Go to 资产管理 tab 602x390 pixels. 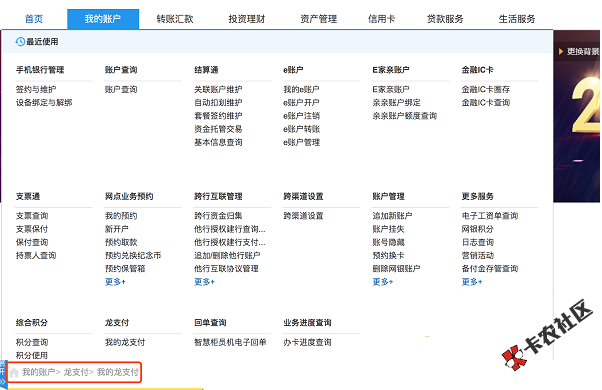click(318, 19)
